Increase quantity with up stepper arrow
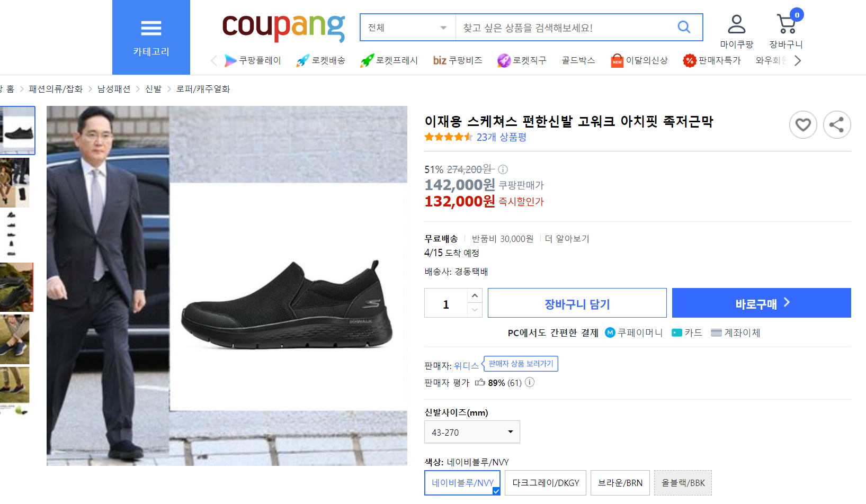866x504 pixels. pos(475,295)
